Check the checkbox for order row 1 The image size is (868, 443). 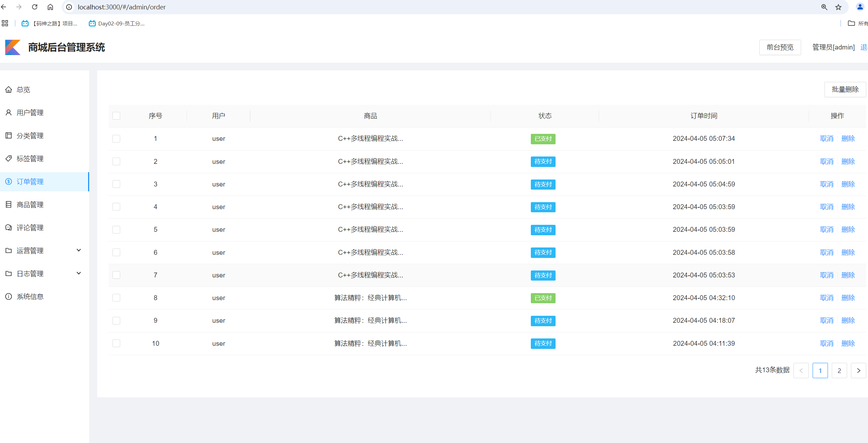[116, 139]
